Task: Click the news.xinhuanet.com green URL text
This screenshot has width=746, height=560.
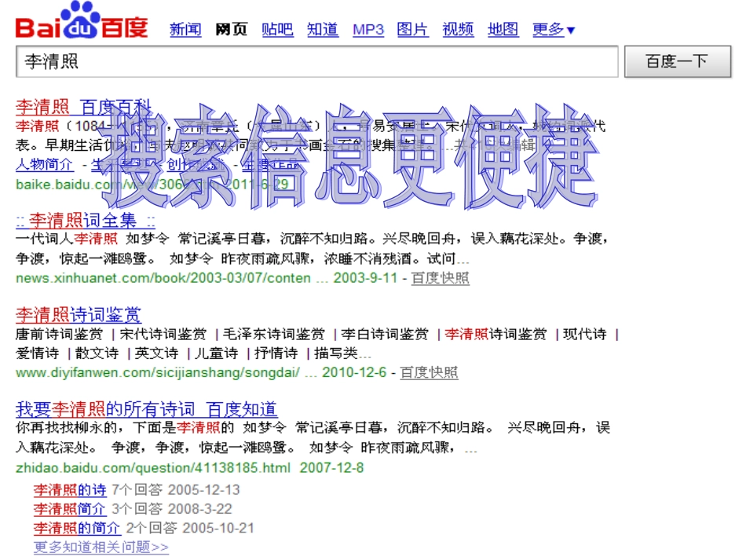Action: pos(163,278)
